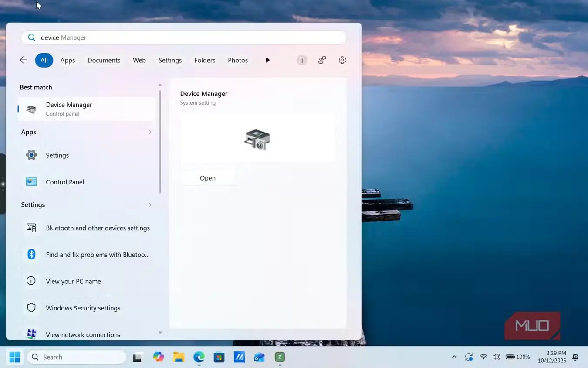Click the search box containing "device Manager"
Image resolution: width=588 pixels, height=368 pixels.
click(184, 37)
